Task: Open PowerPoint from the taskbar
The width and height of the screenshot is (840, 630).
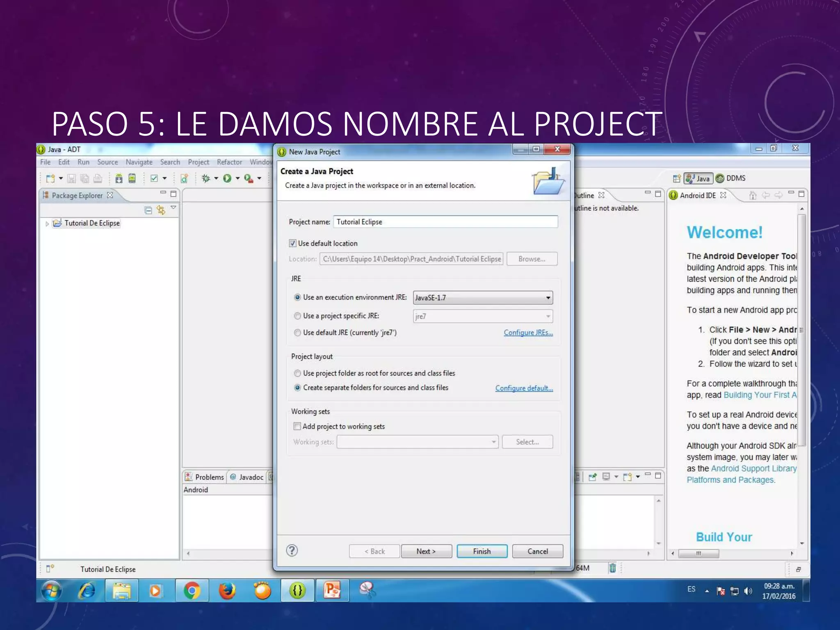Action: click(x=332, y=591)
